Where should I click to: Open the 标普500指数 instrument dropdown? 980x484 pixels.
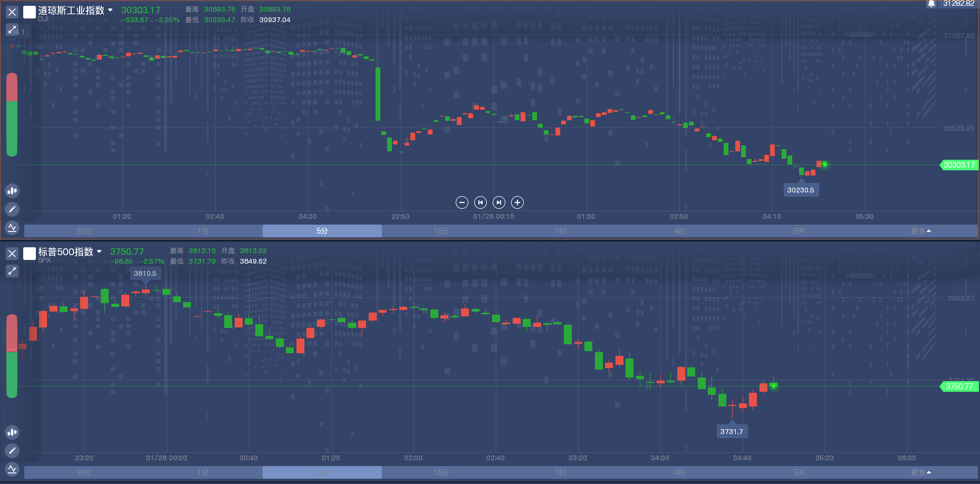[99, 251]
